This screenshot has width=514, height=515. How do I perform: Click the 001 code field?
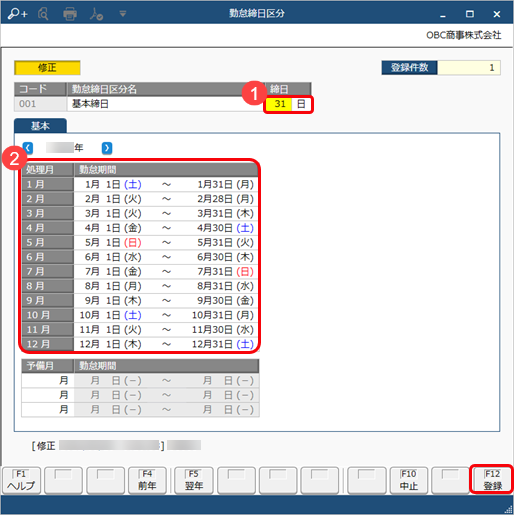click(40, 104)
